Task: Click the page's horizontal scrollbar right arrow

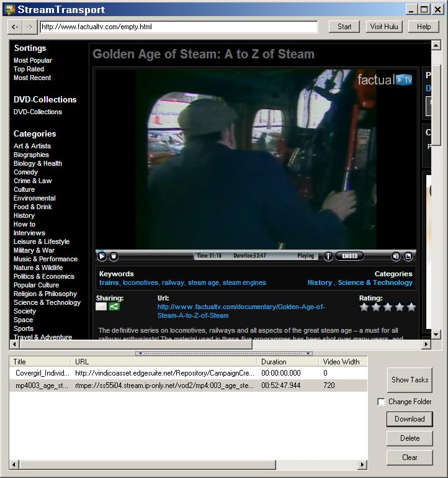Action: [426, 345]
